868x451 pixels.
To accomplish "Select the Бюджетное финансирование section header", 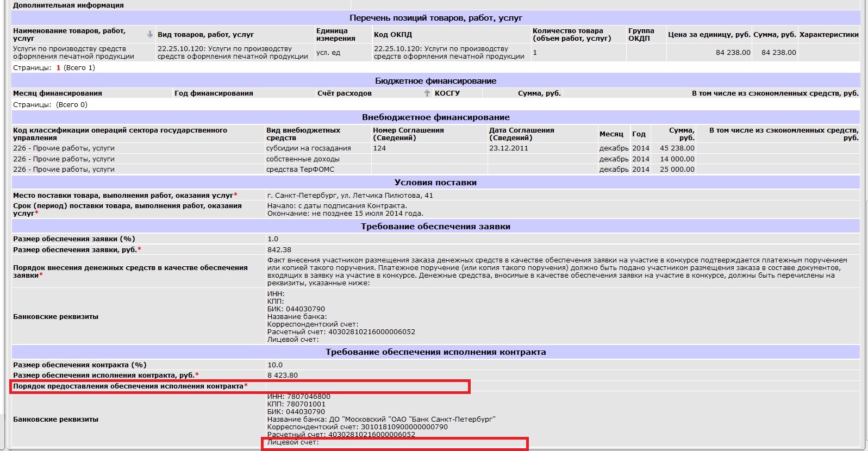I will click(x=435, y=81).
